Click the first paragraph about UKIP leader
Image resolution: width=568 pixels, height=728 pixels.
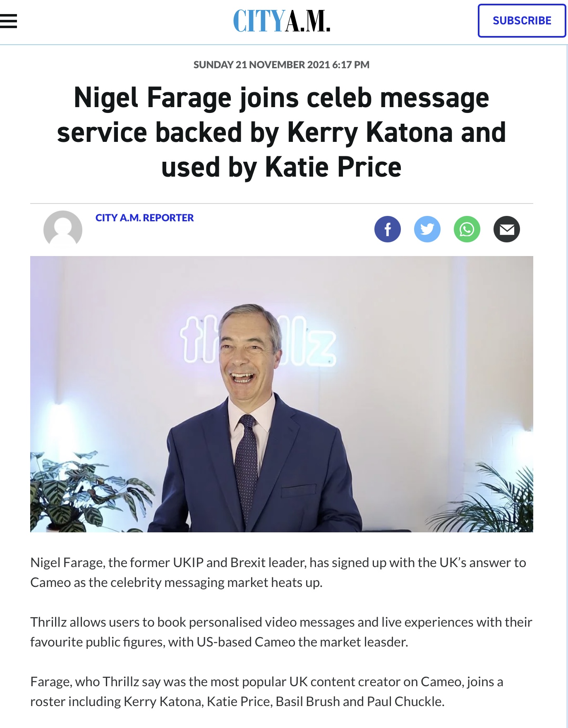tap(278, 572)
